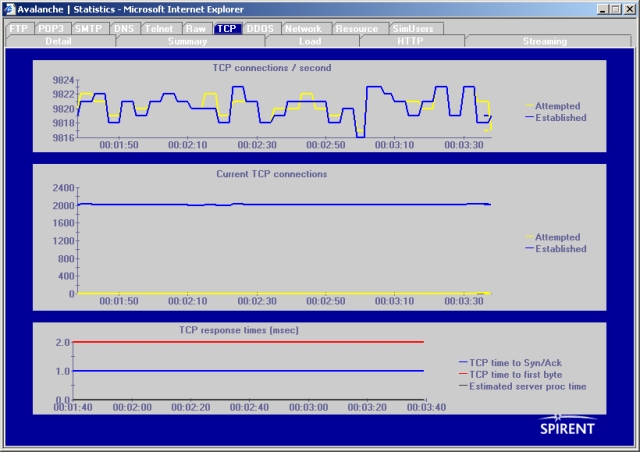Click the 2.0 y-axis label in response times
Viewport: 640px width, 452px height.
pyautogui.click(x=62, y=342)
